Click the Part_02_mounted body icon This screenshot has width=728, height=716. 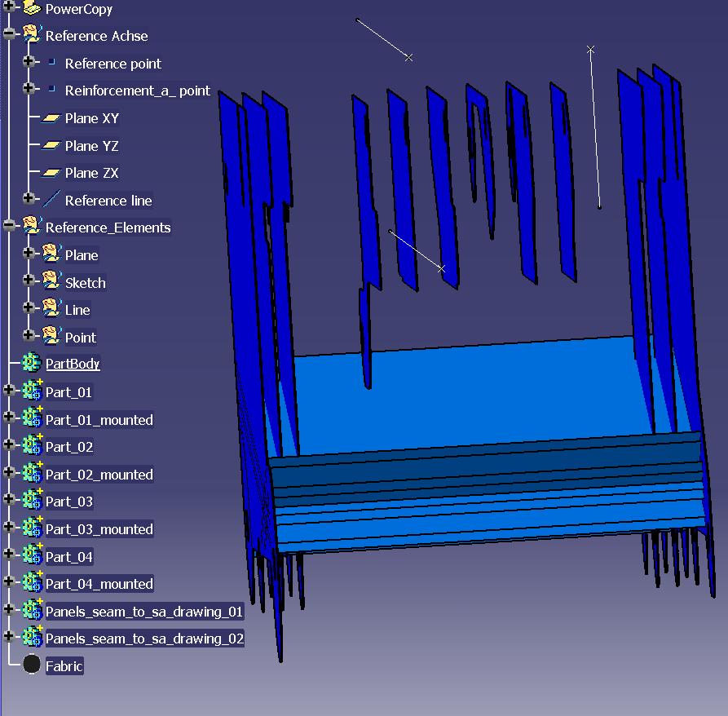click(x=32, y=473)
